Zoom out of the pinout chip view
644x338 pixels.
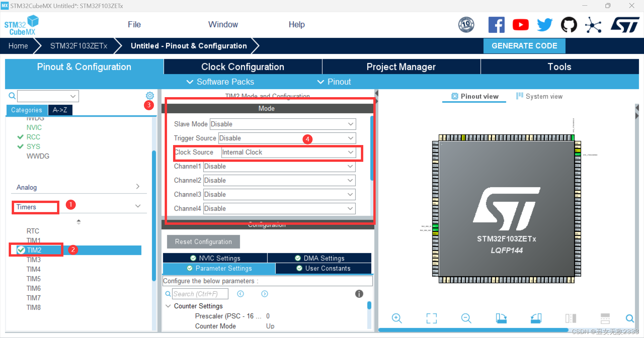tap(466, 318)
